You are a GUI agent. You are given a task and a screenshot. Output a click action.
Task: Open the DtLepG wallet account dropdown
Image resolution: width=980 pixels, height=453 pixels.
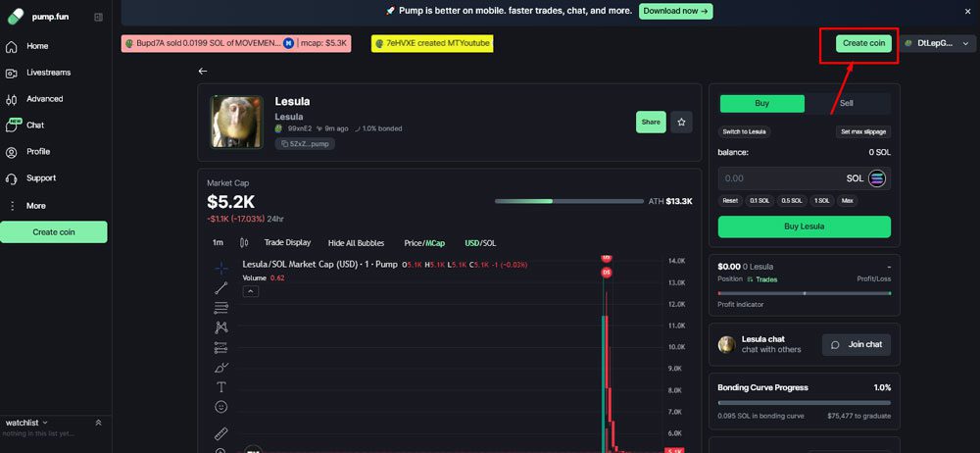(x=938, y=43)
